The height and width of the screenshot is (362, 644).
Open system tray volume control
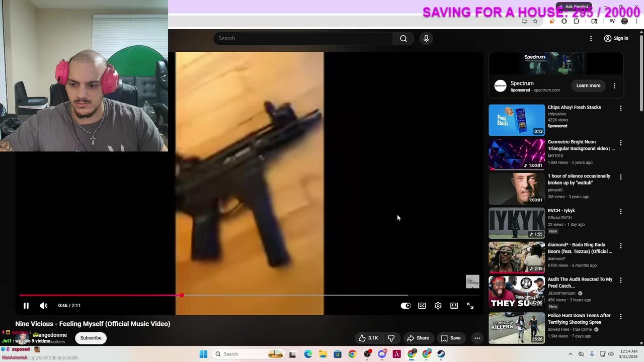pyautogui.click(x=611, y=354)
